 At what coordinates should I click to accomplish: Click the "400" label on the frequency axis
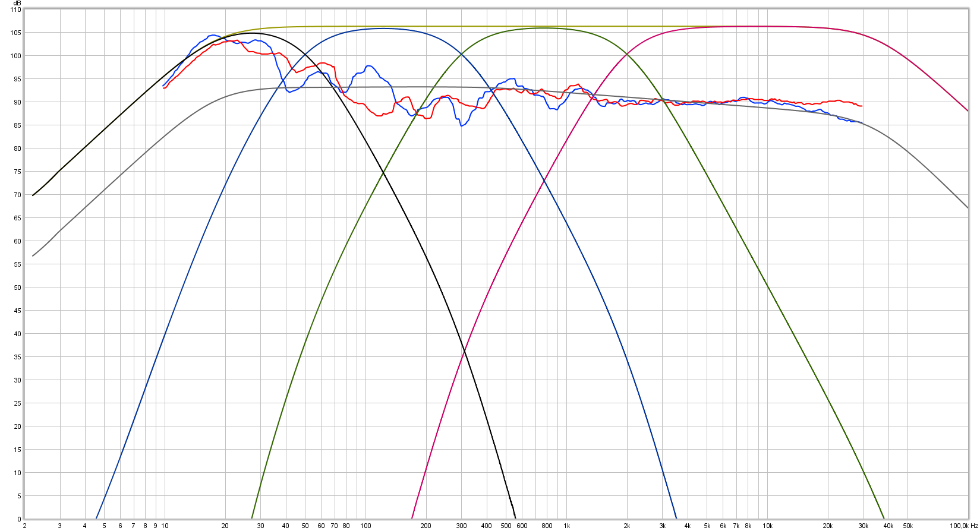[486, 526]
